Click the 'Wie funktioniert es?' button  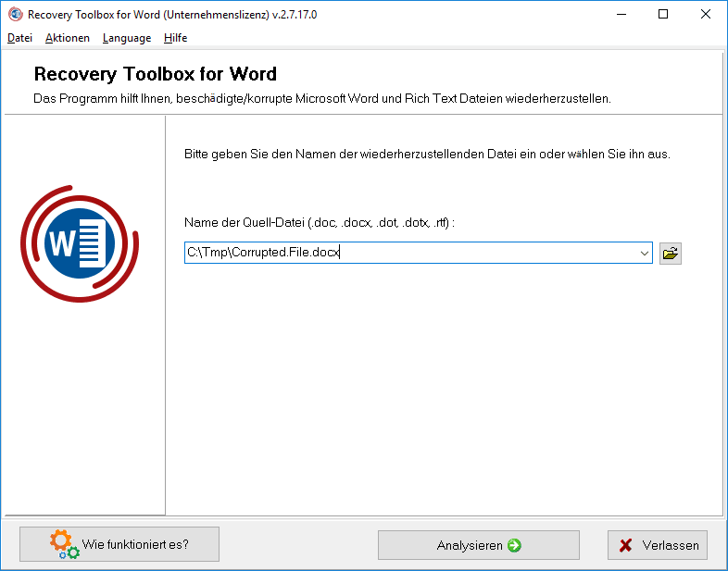coord(119,544)
